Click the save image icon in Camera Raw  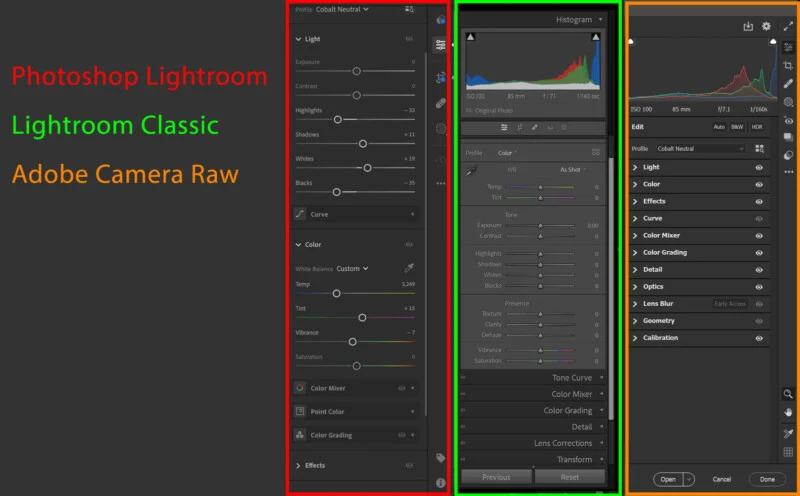coord(748,27)
